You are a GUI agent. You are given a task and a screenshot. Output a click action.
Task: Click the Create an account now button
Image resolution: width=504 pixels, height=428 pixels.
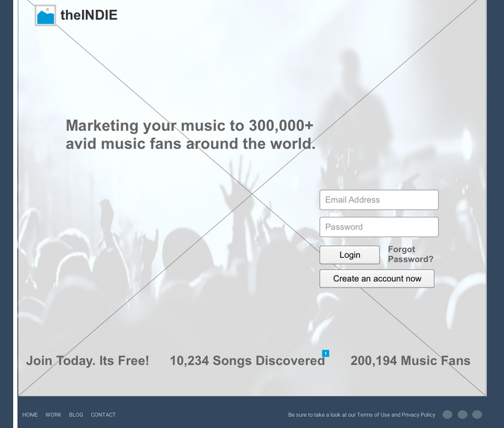tap(377, 279)
